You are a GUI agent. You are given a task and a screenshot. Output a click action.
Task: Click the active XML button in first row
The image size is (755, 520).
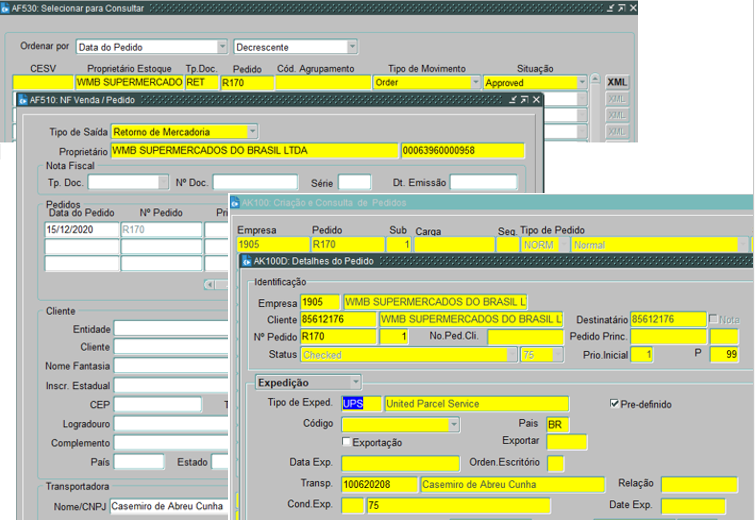[617, 82]
